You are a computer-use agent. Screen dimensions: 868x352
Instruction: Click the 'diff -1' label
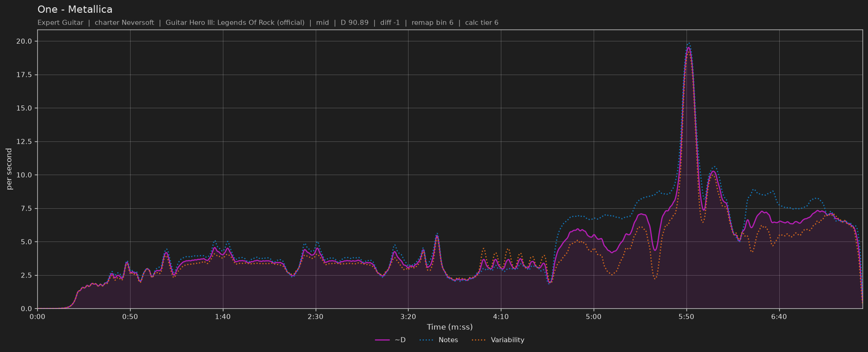[390, 23]
